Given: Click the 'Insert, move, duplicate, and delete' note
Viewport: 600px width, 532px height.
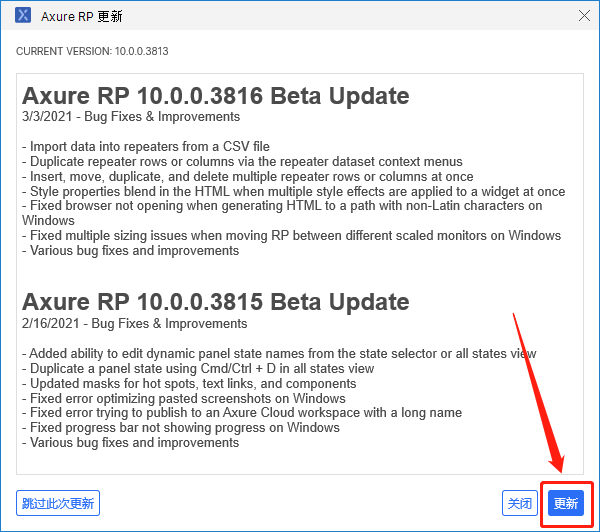Looking at the screenshot, I should click(x=248, y=176).
